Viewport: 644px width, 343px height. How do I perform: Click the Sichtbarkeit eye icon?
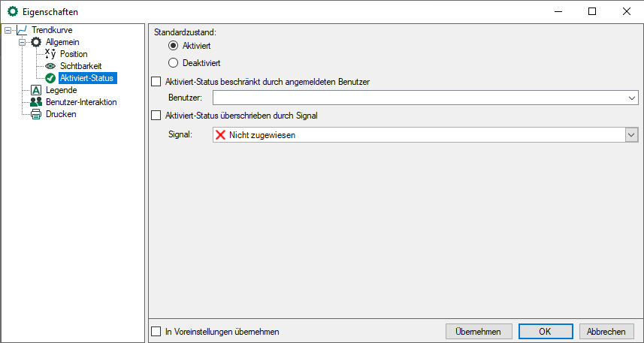tap(50, 66)
